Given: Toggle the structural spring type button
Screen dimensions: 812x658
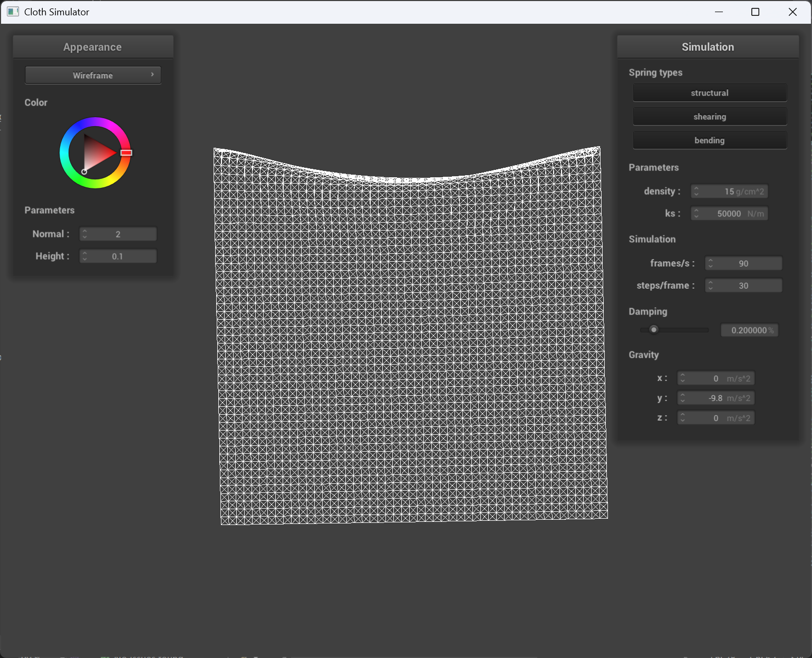Looking at the screenshot, I should 710,93.
